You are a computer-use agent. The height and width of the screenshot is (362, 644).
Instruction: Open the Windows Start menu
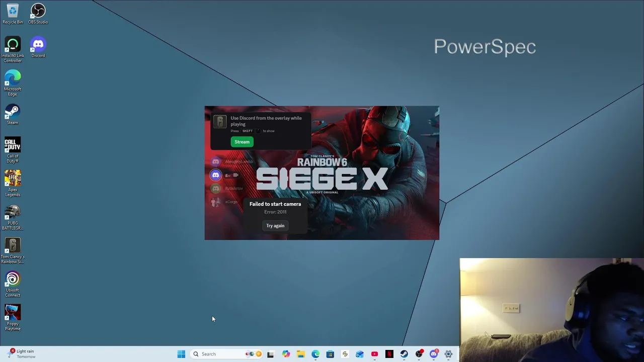(x=181, y=354)
